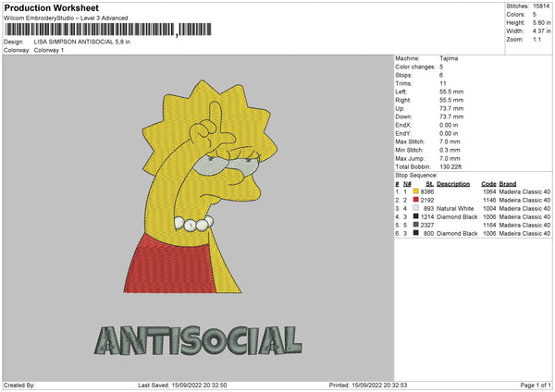Click the 'Production Worksheet' heading
The width and height of the screenshot is (555, 392).
pyautogui.click(x=51, y=7)
